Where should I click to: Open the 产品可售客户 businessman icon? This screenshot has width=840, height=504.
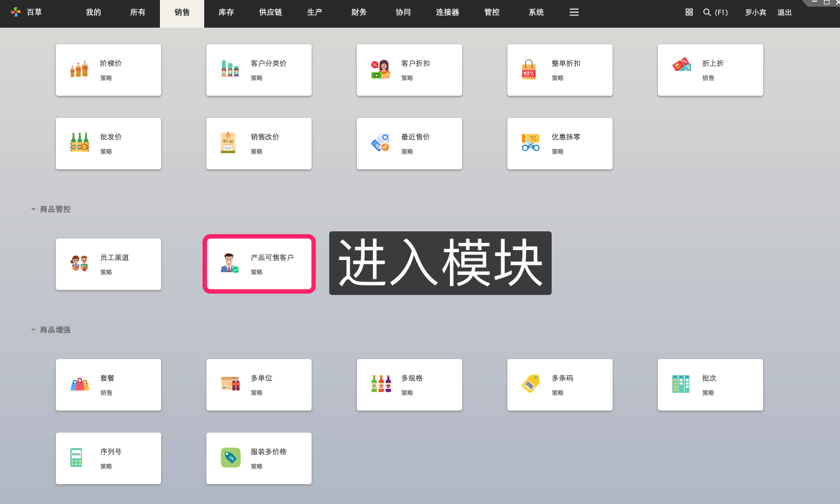point(230,263)
